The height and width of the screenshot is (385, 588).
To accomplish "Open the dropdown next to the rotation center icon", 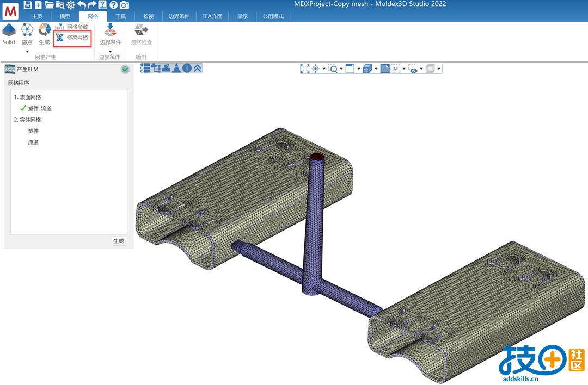I will point(324,69).
